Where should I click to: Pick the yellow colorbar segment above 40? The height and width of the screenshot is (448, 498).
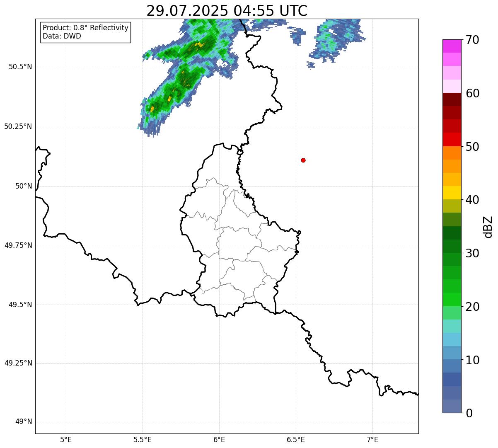tap(452, 193)
